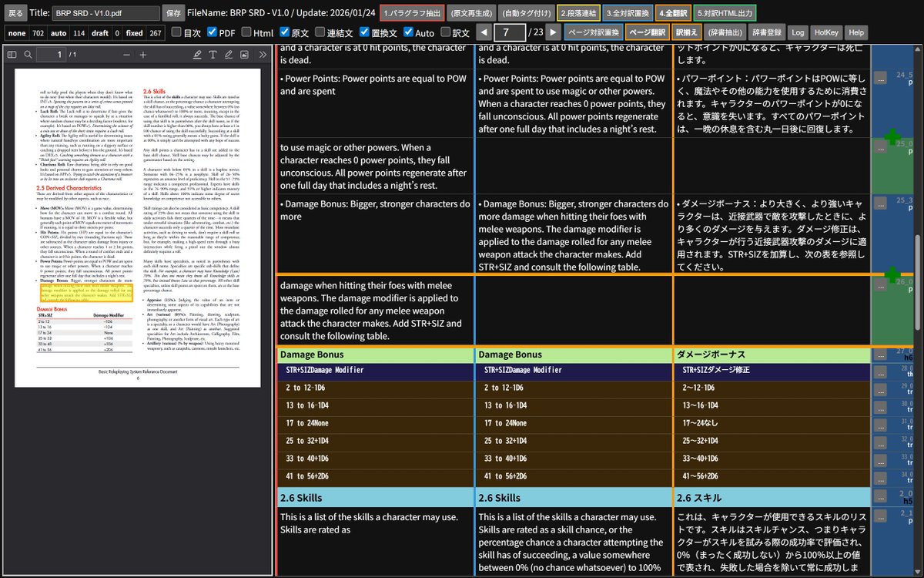Run step 3.全対訳置換
Image resolution: width=924 pixels, height=578 pixels.
click(628, 13)
